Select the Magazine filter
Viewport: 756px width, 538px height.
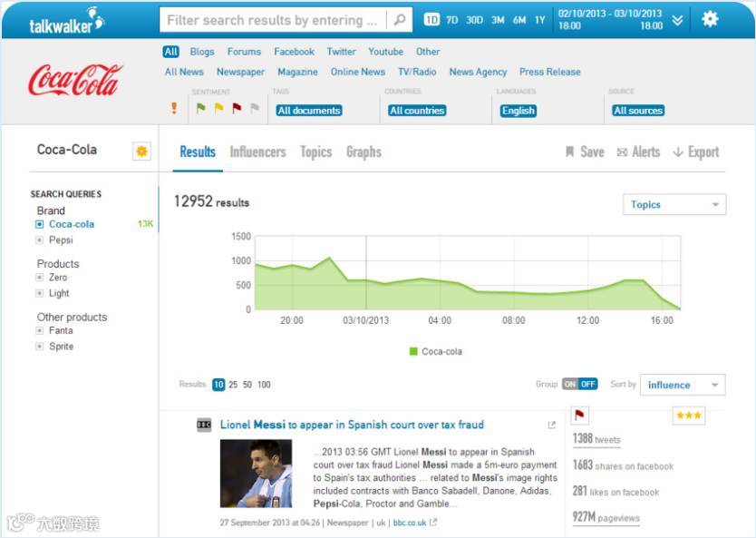(297, 72)
